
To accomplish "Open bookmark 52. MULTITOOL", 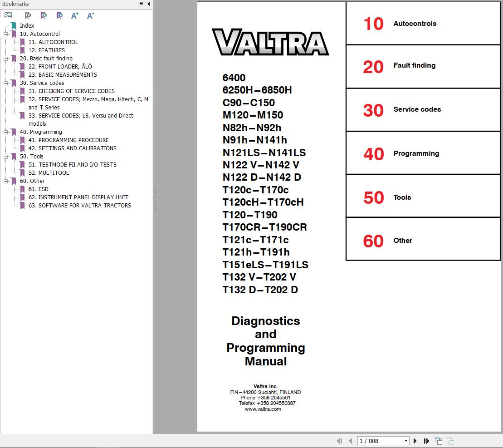I will point(49,172).
